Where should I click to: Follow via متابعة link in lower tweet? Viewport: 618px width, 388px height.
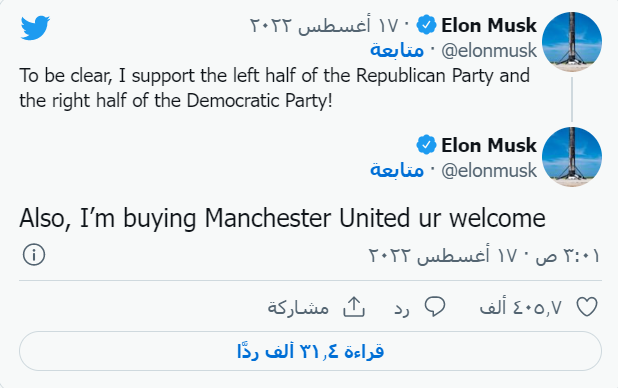click(x=397, y=170)
